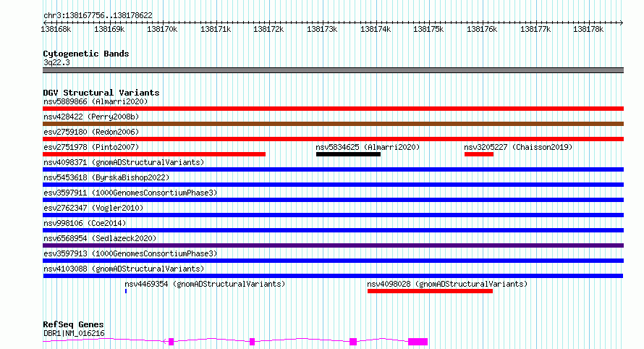Click the nsv4098371 (gnomADStructuralVariants) label
This screenshot has width=644, height=349.
[124, 162]
